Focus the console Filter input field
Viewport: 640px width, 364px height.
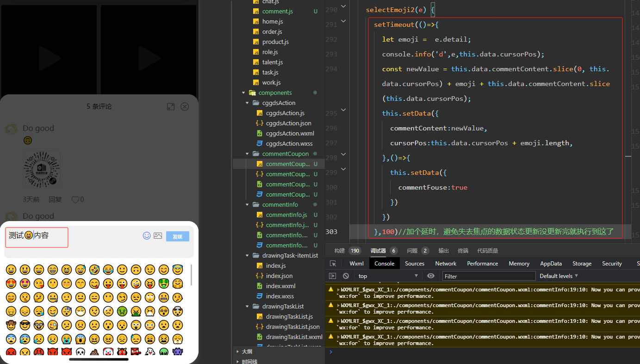pos(489,276)
